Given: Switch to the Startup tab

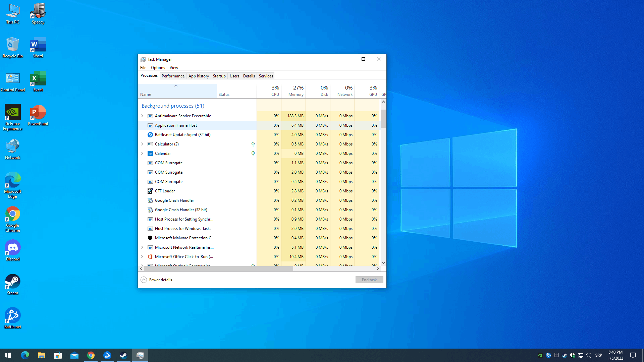Looking at the screenshot, I should point(219,76).
